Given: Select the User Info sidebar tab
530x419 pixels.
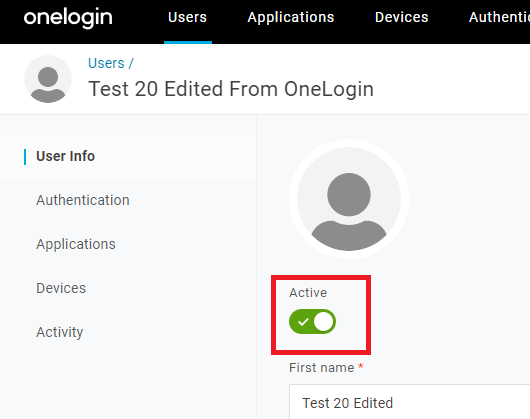Looking at the screenshot, I should tap(65, 156).
